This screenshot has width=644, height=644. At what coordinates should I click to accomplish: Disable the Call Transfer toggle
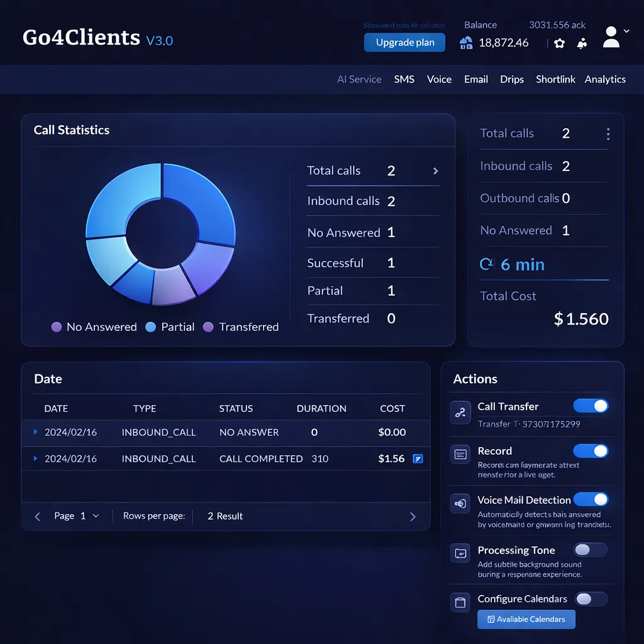[x=591, y=406]
